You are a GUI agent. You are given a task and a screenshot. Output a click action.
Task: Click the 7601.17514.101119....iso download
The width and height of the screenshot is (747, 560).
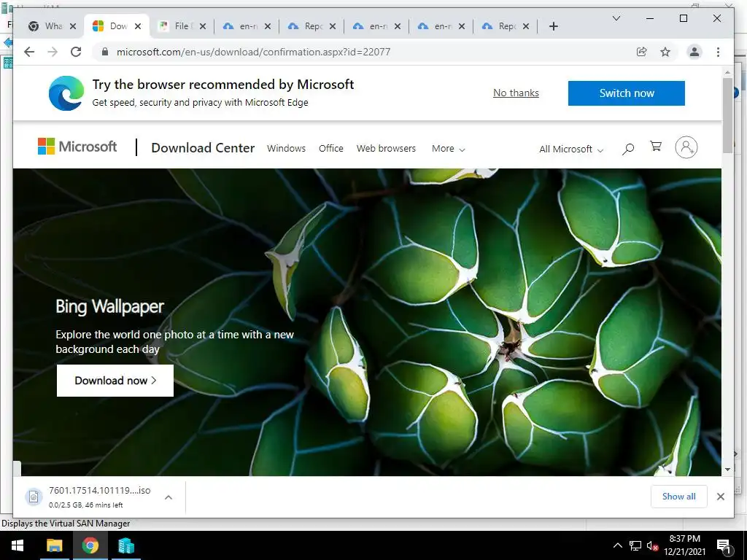click(x=99, y=497)
